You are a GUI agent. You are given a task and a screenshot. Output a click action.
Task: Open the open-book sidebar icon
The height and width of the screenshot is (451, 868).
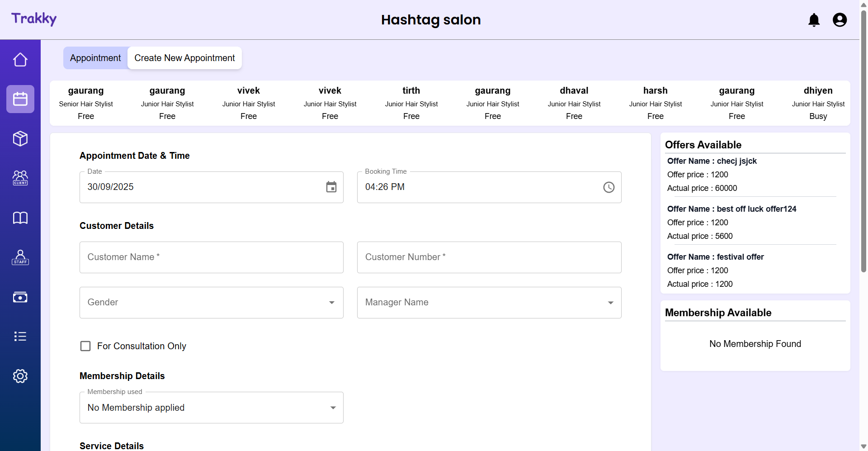tap(20, 218)
